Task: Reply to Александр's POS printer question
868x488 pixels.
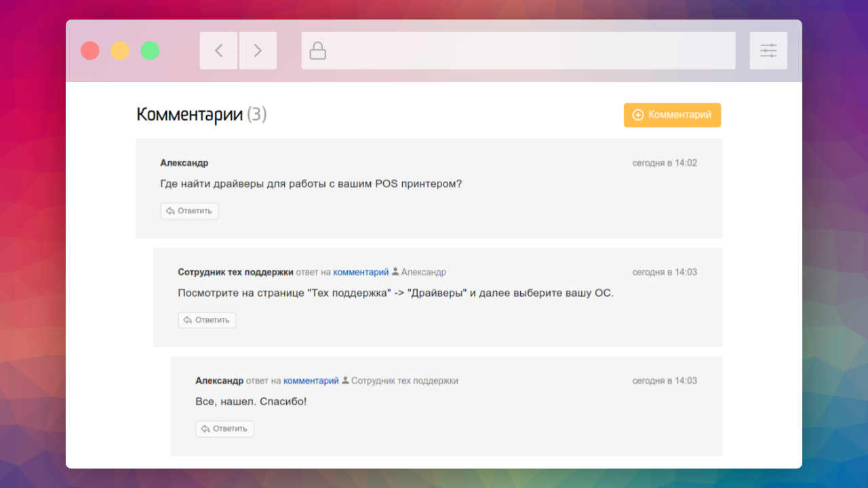Action: tap(189, 211)
